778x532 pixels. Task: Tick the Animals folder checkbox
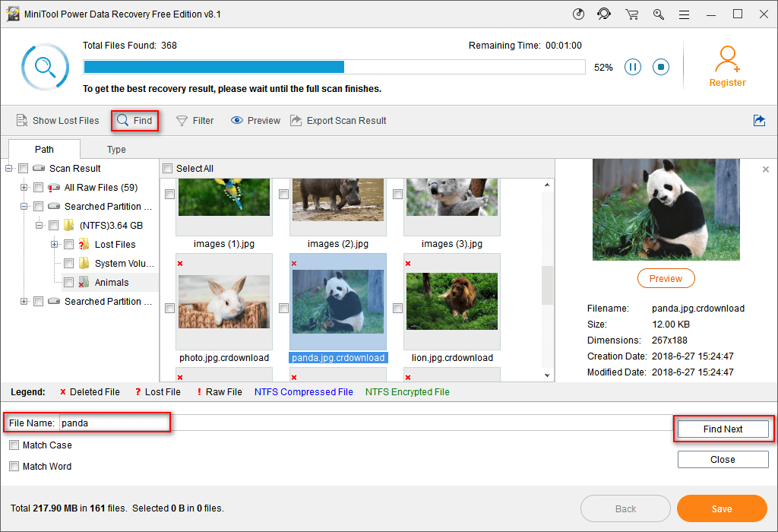(69, 283)
